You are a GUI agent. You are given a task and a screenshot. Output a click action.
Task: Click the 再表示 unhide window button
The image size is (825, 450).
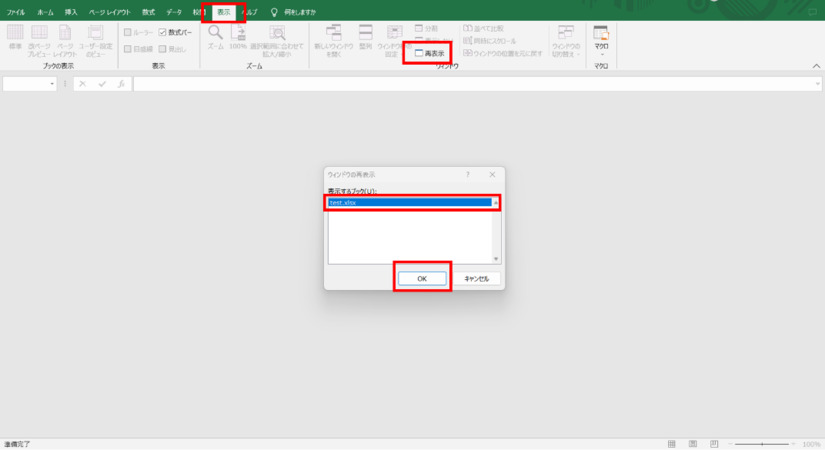tap(429, 53)
